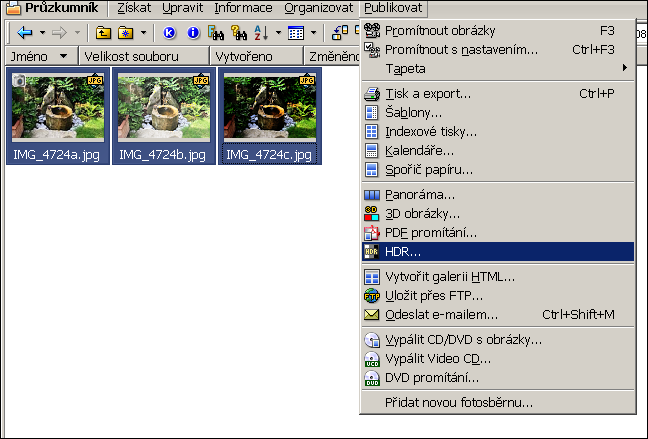Open dropdown arrow next to back button
The width and height of the screenshot is (648, 439).
(x=42, y=33)
